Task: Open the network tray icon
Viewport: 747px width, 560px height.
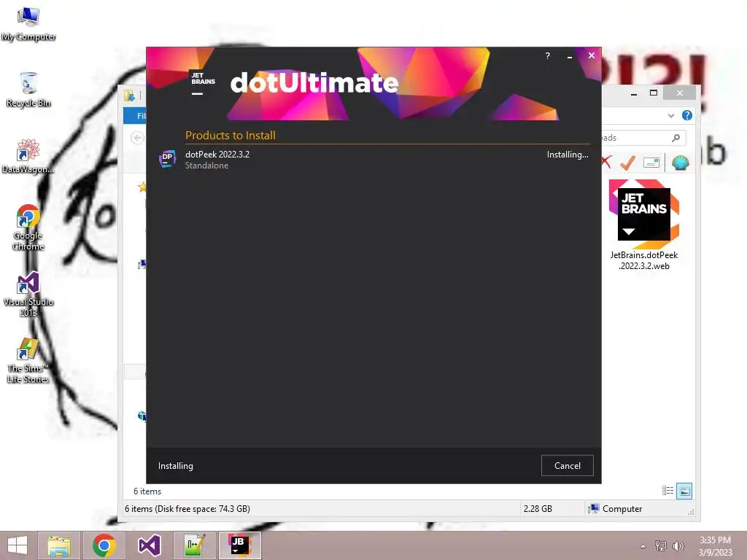Action: click(x=661, y=546)
